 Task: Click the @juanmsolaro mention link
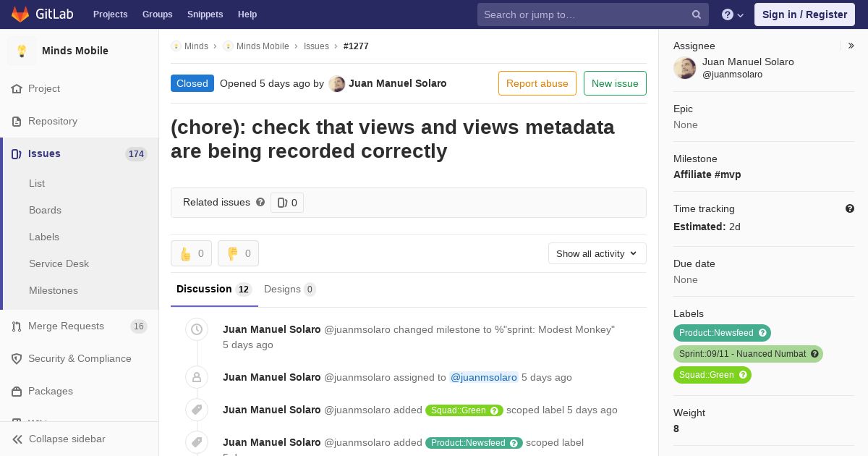pos(484,377)
